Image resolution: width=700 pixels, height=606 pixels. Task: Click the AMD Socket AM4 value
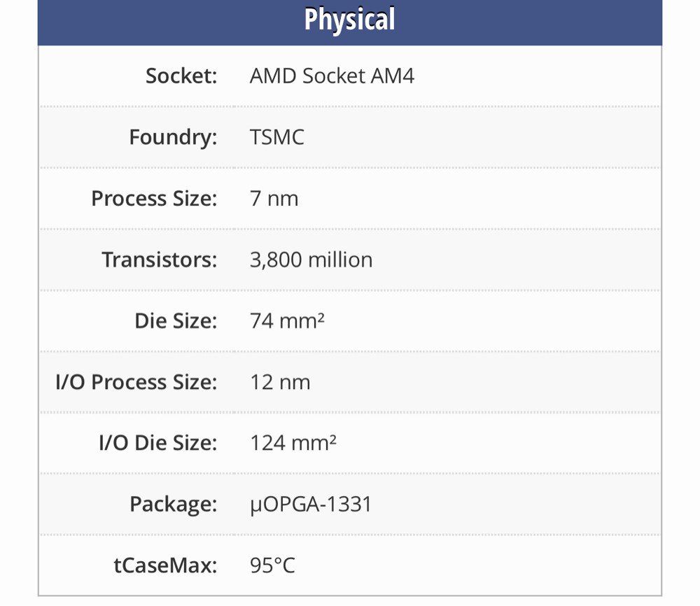click(332, 76)
